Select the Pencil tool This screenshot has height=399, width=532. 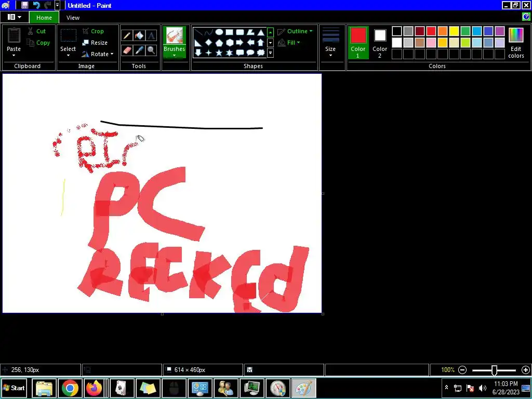point(127,35)
